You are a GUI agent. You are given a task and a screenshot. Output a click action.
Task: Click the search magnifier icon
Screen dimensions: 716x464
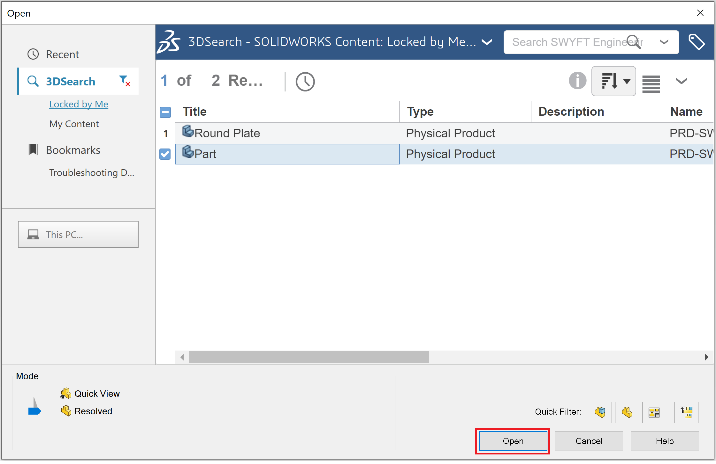(x=633, y=42)
